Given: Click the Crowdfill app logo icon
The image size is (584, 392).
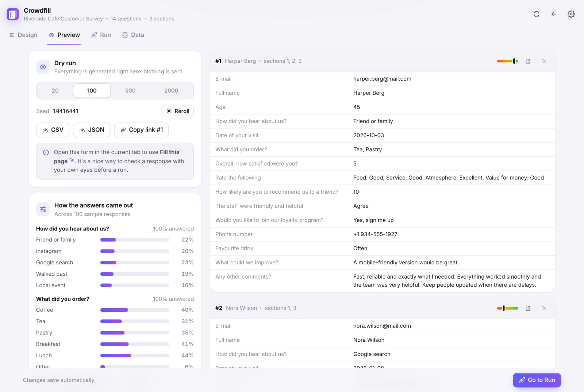Looking at the screenshot, I should coord(13,14).
